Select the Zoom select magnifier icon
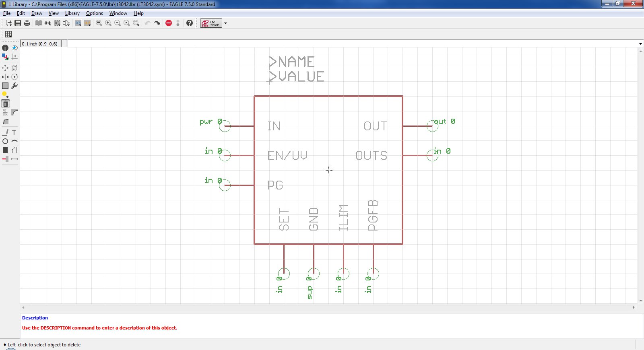The image size is (644, 350). (x=136, y=23)
